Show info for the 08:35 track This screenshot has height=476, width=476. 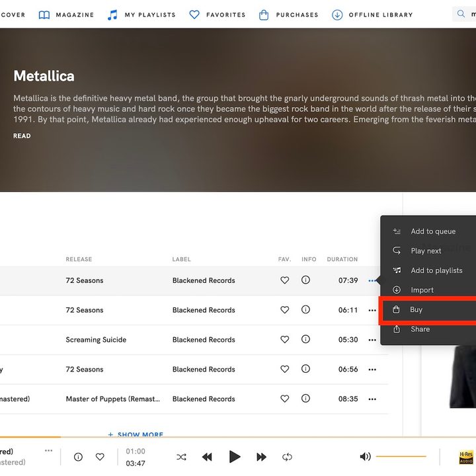tap(305, 398)
